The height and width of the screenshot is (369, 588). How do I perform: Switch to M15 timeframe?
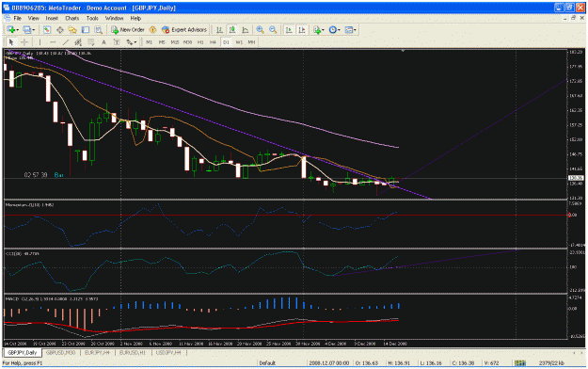click(175, 42)
